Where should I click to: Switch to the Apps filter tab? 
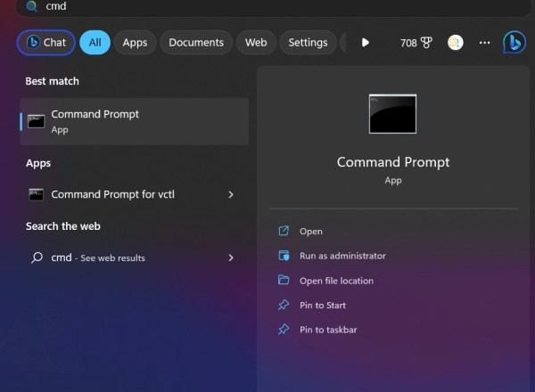coord(136,43)
